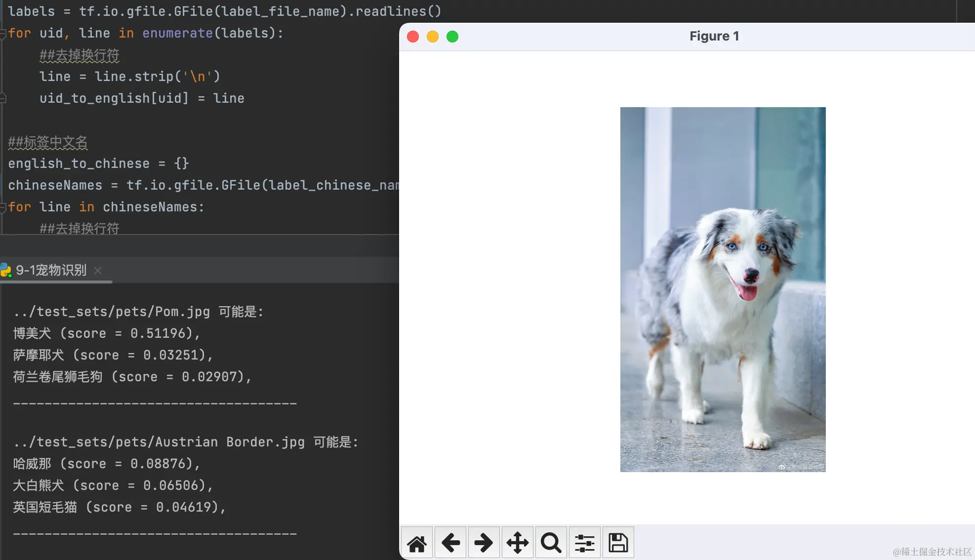Image resolution: width=975 pixels, height=560 pixels.
Task: Save the figure with floppy disk icon
Action: click(x=618, y=543)
